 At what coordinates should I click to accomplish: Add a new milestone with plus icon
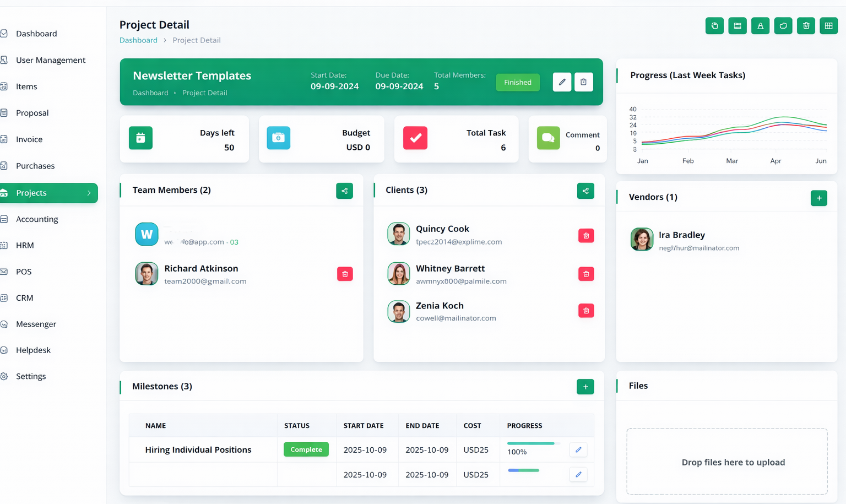click(585, 387)
